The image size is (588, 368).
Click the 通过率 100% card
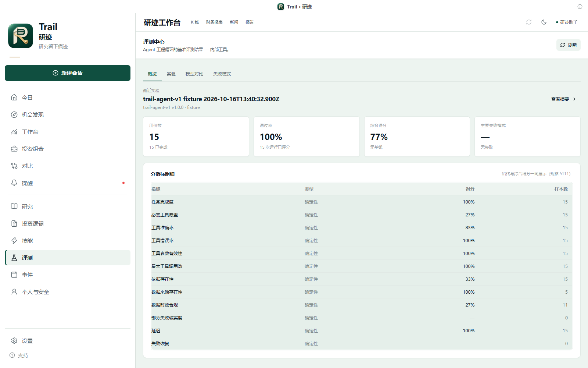click(x=306, y=137)
